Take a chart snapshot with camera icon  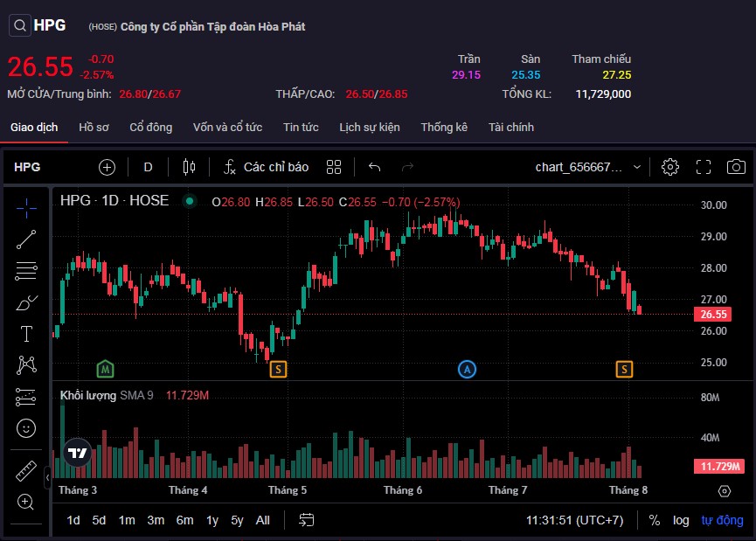(736, 167)
